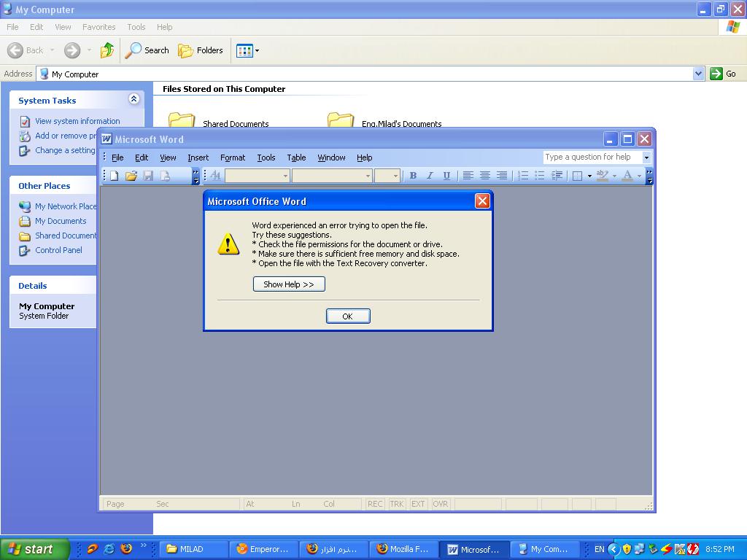
Task: Close the Microsoft Office Word error dialog
Action: coord(482,201)
